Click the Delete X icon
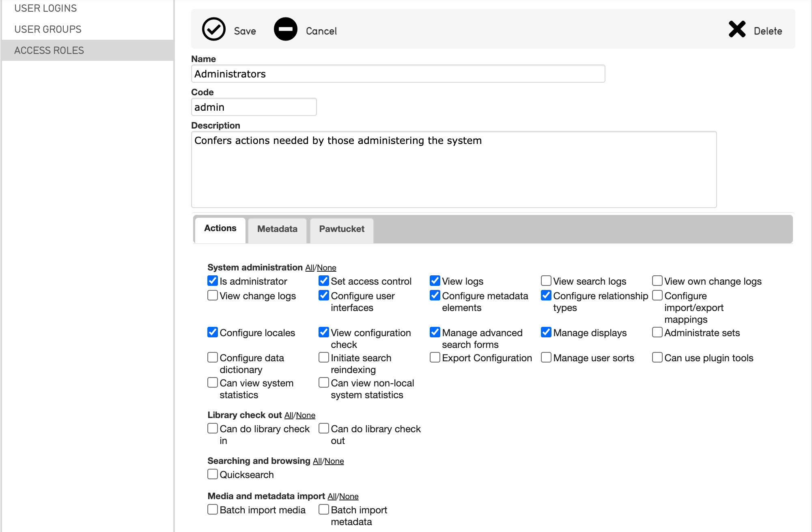The image size is (812, 532). point(737,29)
